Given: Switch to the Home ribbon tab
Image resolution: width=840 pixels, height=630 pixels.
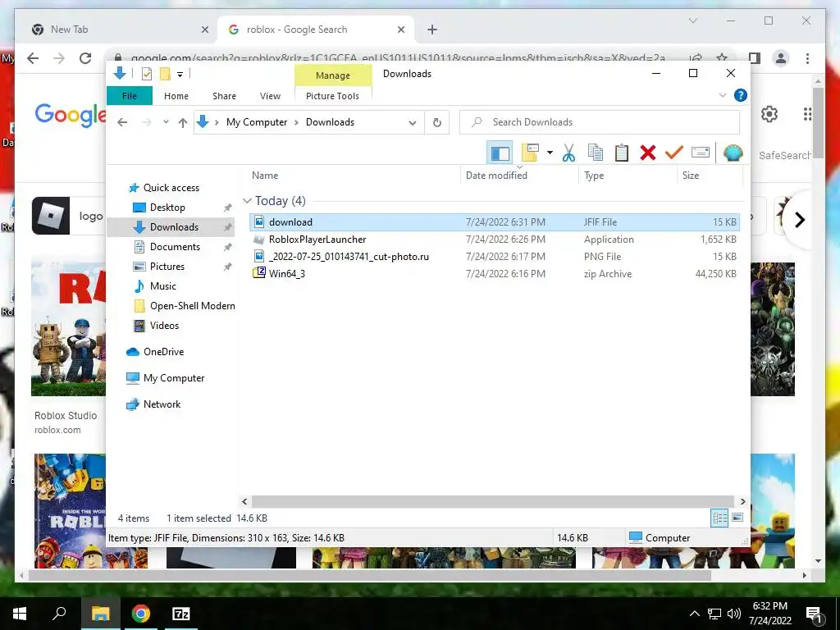Looking at the screenshot, I should click(176, 96).
